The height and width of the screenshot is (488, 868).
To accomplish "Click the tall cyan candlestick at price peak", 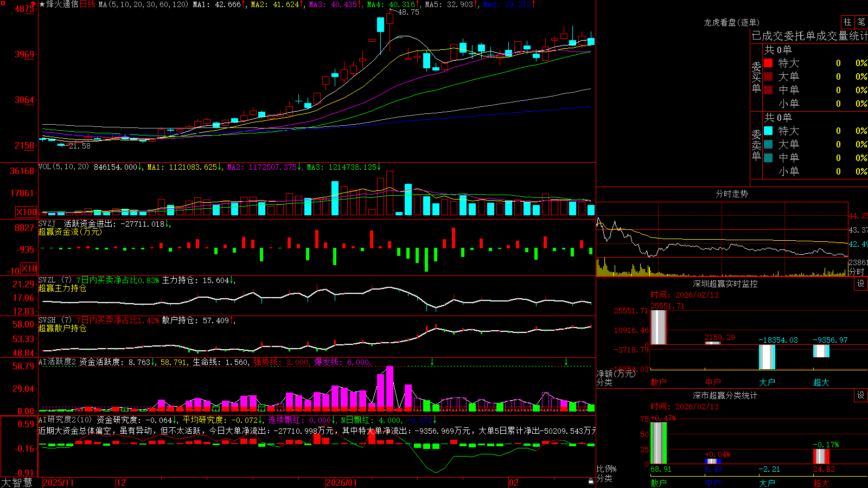I will coord(381,25).
